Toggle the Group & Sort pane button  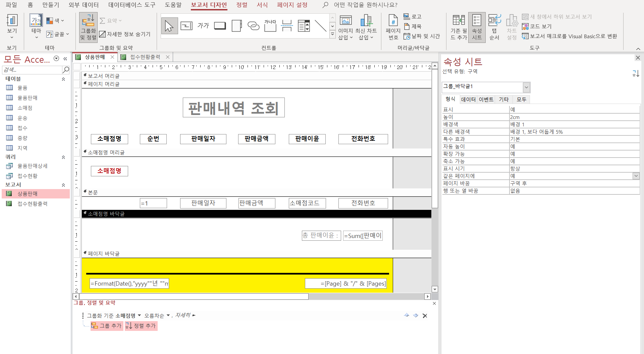[88, 27]
